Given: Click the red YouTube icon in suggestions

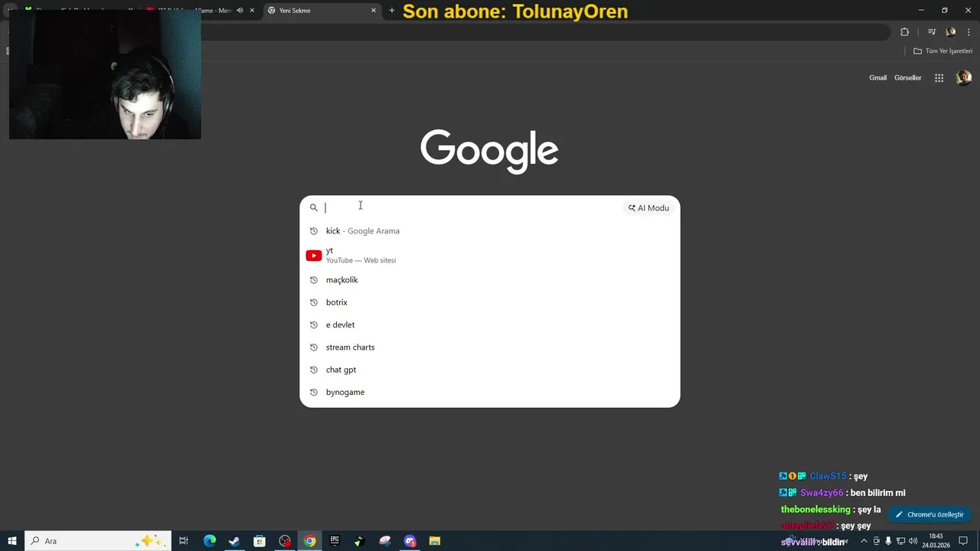Looking at the screenshot, I should (314, 256).
